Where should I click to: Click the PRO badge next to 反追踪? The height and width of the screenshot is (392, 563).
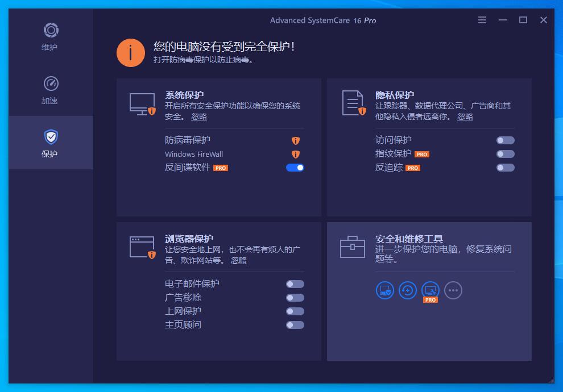click(x=413, y=168)
